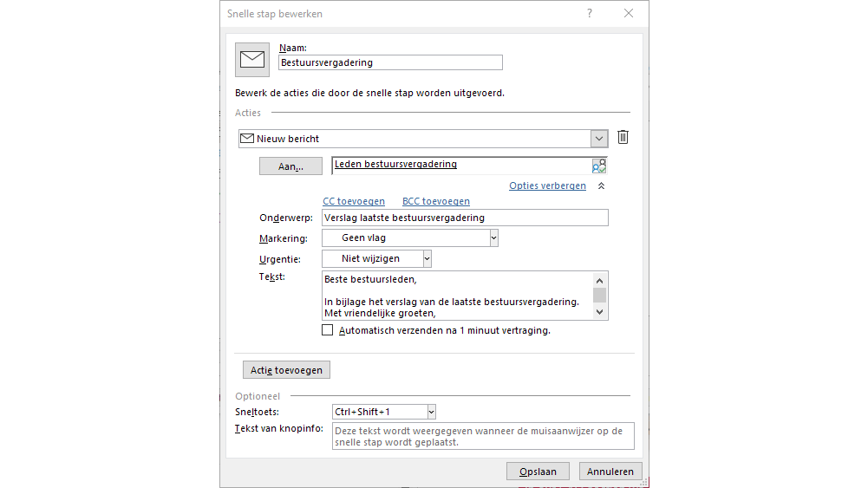The height and width of the screenshot is (488, 868).
Task: Click the Aan... recipients button
Action: (290, 166)
